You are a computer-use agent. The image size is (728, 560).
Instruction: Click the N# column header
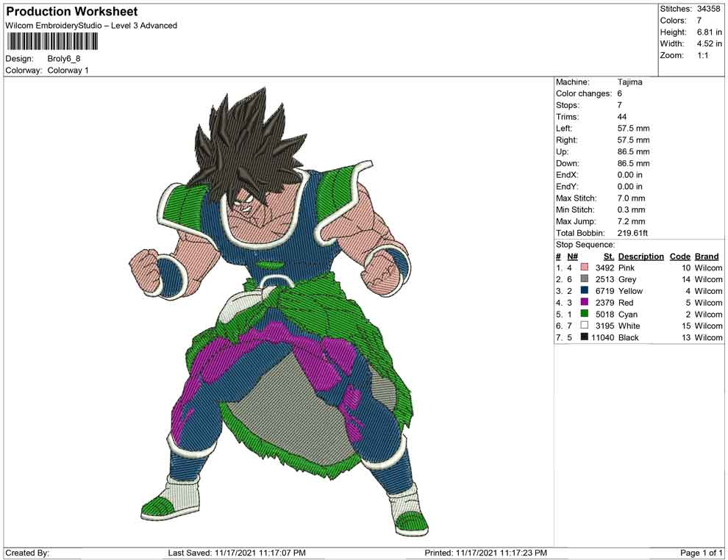[x=572, y=256]
